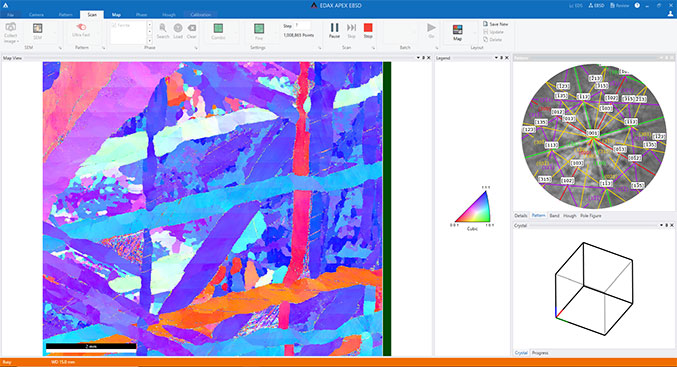
Task: Open the Details tab under pattern
Action: click(521, 215)
